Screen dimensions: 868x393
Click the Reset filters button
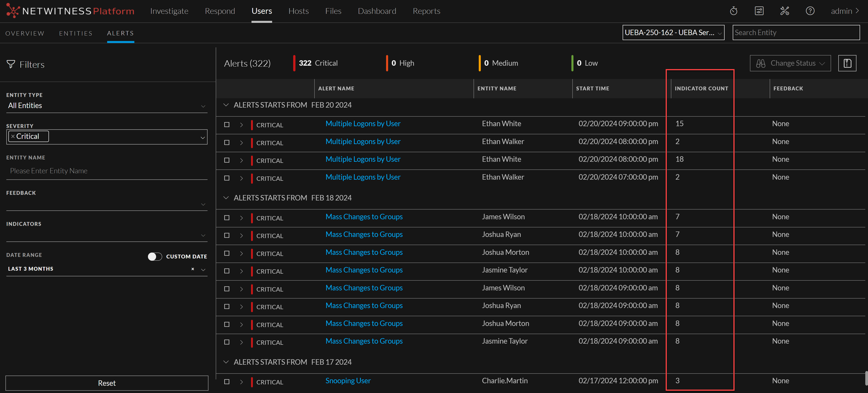(x=107, y=383)
